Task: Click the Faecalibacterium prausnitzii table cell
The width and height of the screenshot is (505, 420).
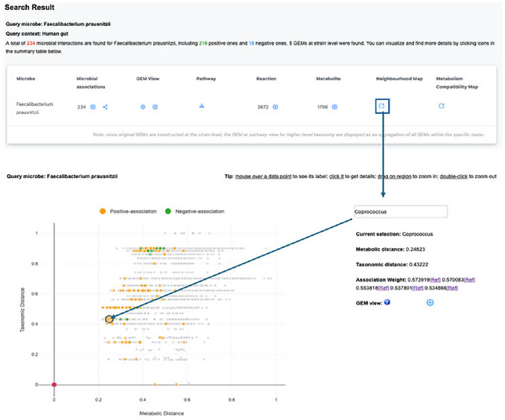Action: click(x=34, y=108)
